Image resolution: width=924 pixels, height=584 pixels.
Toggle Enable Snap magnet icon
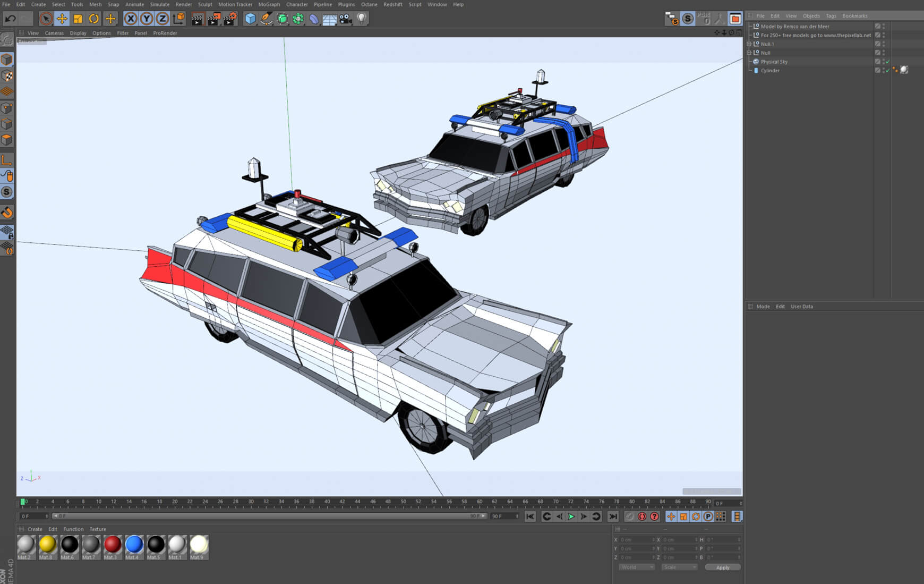pos(7,213)
